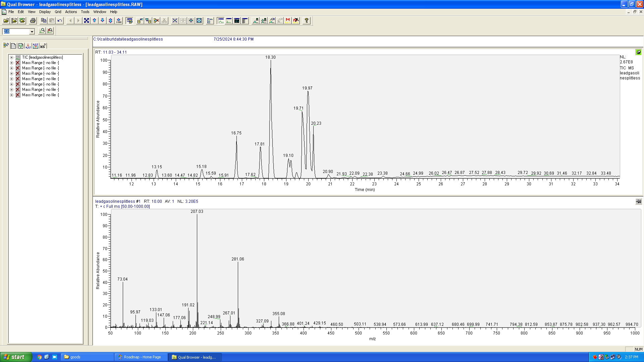Open the 2.0 combo box dropdown arrow
The image size is (644, 362).
point(32,32)
